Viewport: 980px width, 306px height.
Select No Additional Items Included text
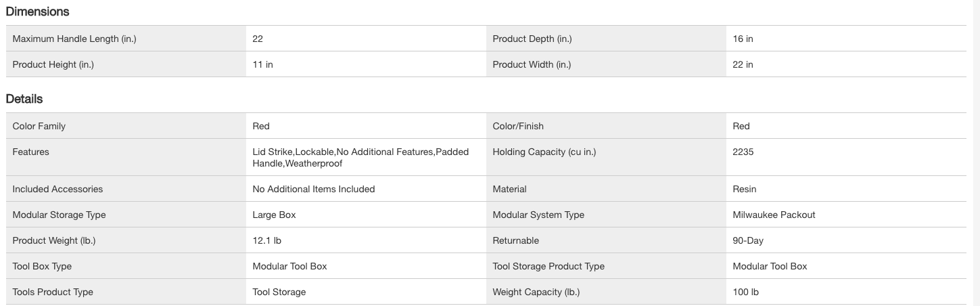[313, 190]
